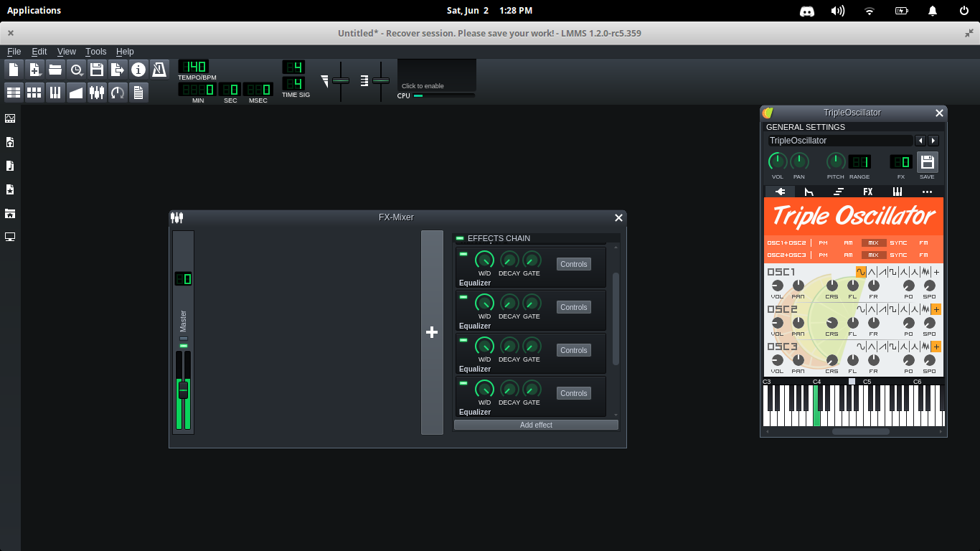Click Controls on the topmost Equalizer
The width and height of the screenshot is (980, 551).
coord(574,264)
